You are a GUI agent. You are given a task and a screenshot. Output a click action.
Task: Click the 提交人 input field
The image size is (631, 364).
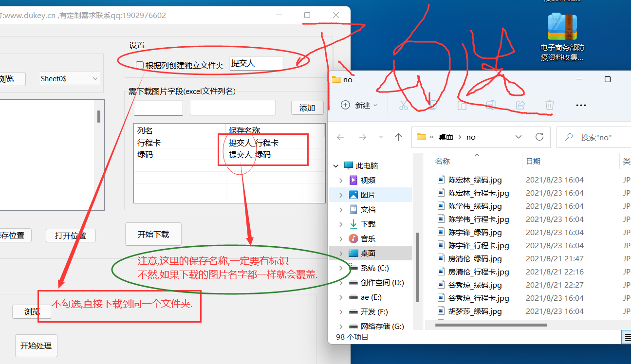(256, 63)
